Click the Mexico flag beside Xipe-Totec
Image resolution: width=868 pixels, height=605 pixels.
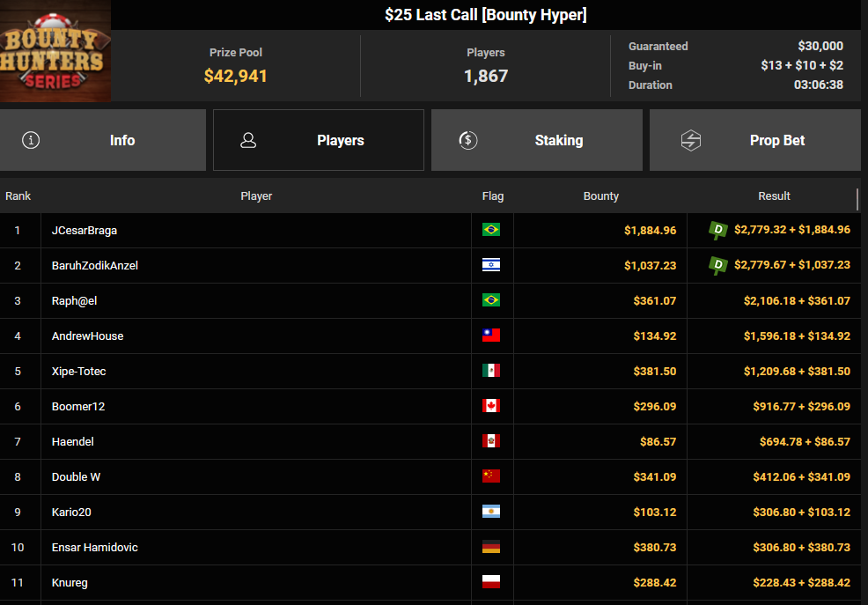491,371
